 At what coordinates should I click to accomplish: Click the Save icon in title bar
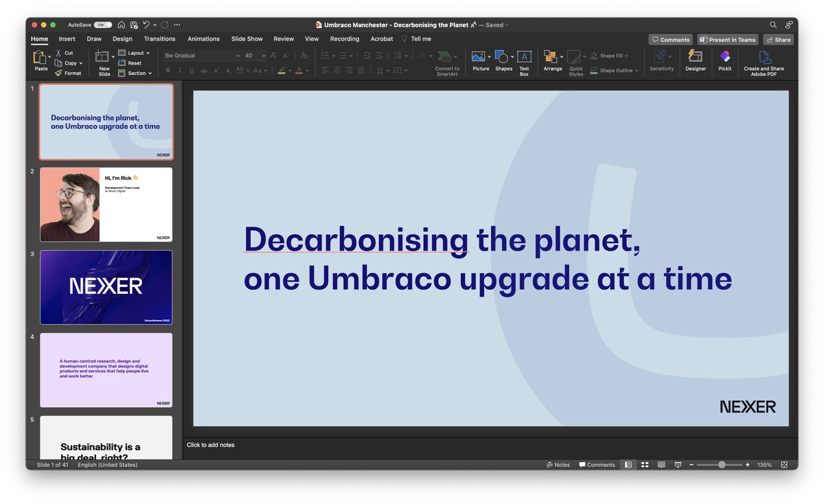point(134,25)
